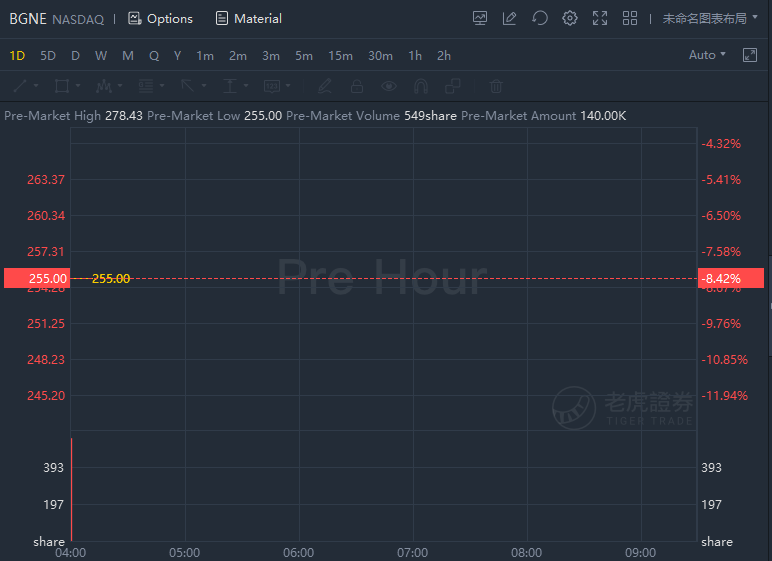Select the Fibonacci lines tool
772x561 pixels.
pos(145,86)
